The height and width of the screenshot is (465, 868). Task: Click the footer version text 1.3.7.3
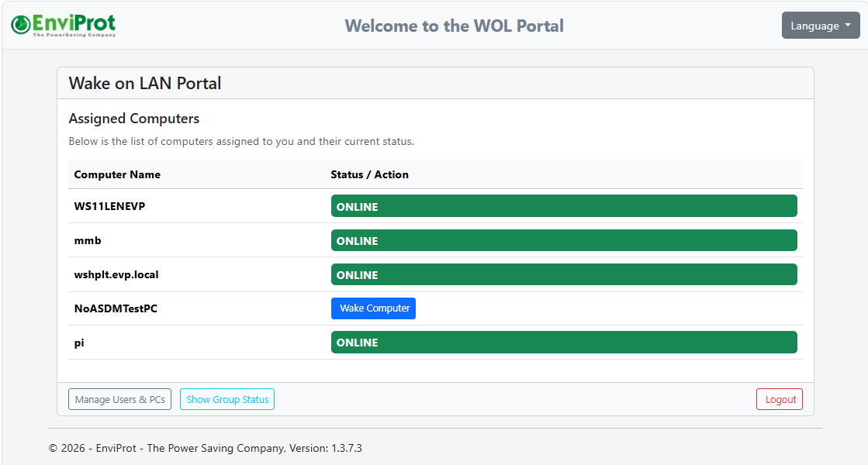coord(347,448)
